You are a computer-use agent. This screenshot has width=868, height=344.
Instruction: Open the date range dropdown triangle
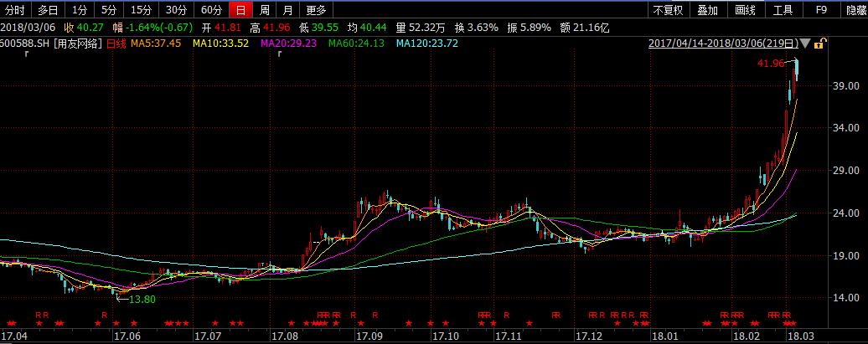tap(806, 44)
